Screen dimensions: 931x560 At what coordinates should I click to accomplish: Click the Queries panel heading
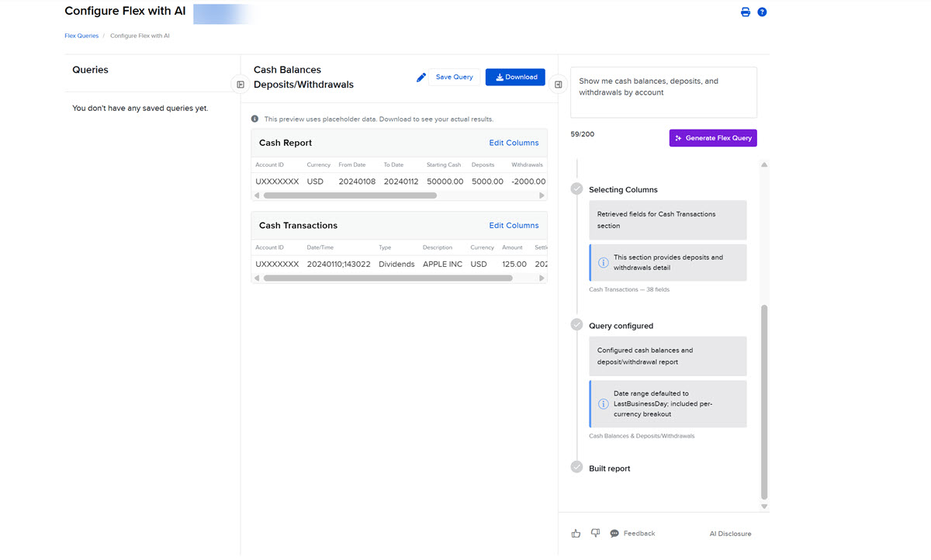coord(90,70)
